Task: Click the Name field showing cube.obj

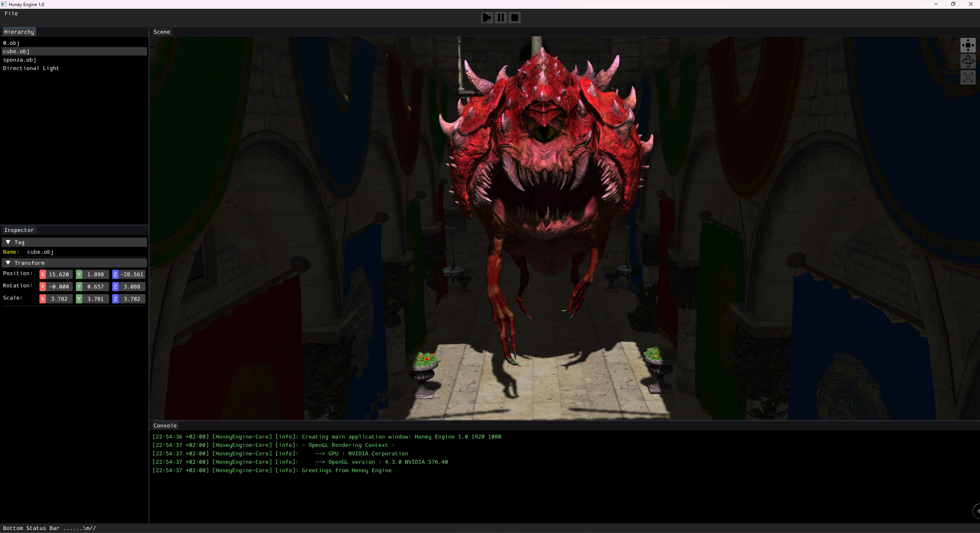Action: [x=40, y=252]
